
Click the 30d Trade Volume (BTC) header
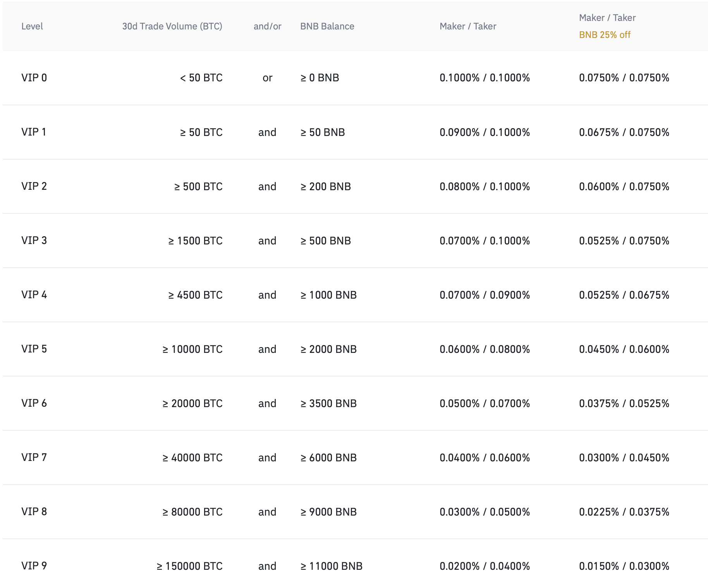click(172, 26)
